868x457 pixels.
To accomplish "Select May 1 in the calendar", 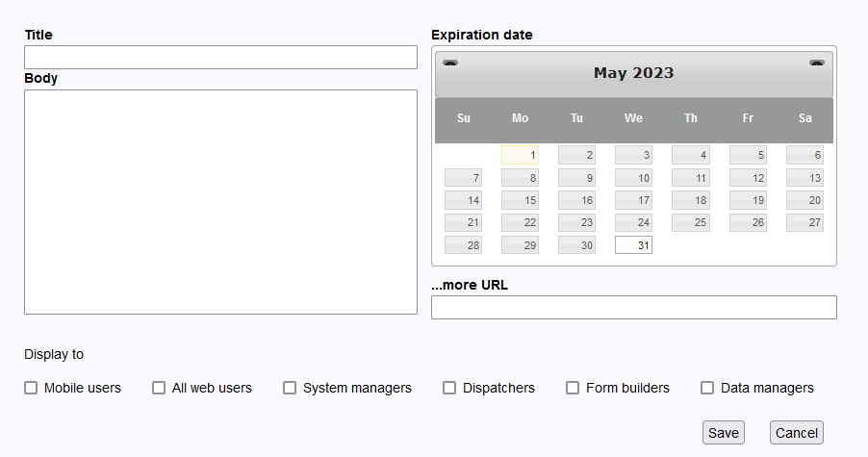I will 520,155.
